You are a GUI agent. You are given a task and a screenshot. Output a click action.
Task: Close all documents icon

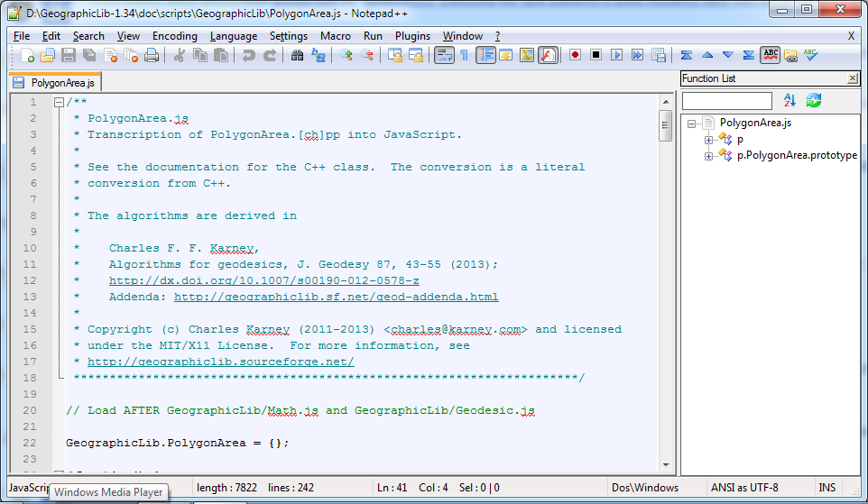point(131,55)
